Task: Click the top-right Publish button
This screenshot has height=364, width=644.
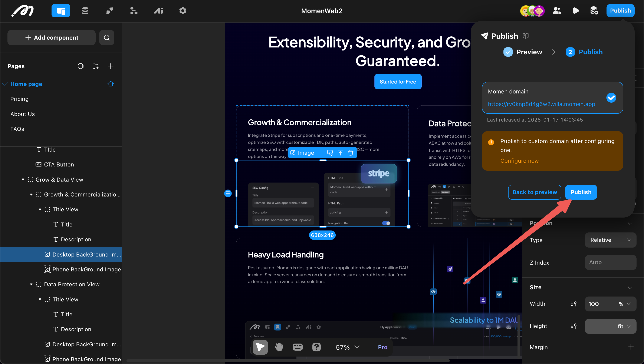Action: click(620, 11)
